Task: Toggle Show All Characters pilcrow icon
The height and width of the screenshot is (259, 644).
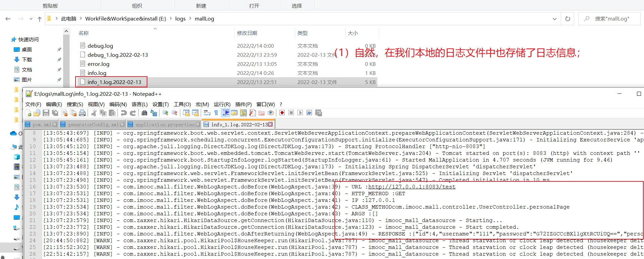Action: tap(216, 113)
